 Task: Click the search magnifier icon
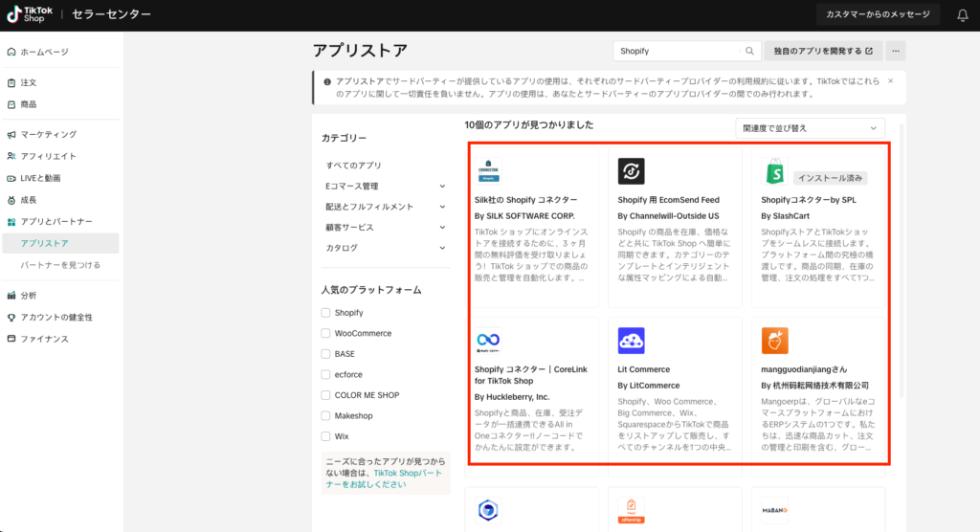[749, 52]
